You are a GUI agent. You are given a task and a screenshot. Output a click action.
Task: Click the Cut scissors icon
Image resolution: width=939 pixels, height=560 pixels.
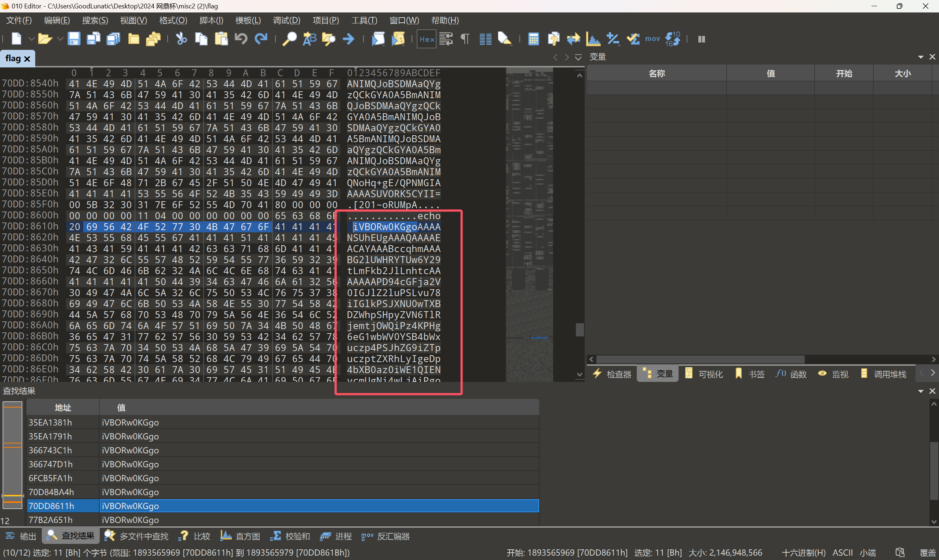pyautogui.click(x=181, y=39)
